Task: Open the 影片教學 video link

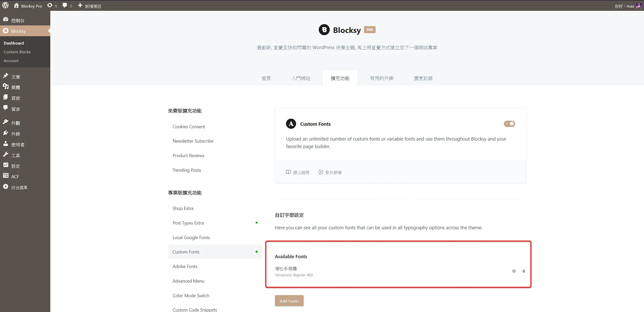Action: tap(330, 172)
